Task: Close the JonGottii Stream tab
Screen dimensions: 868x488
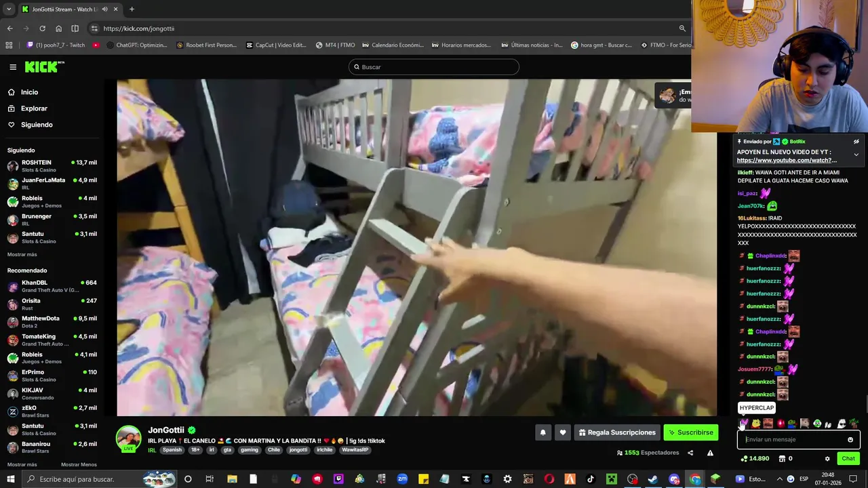Action: click(115, 9)
